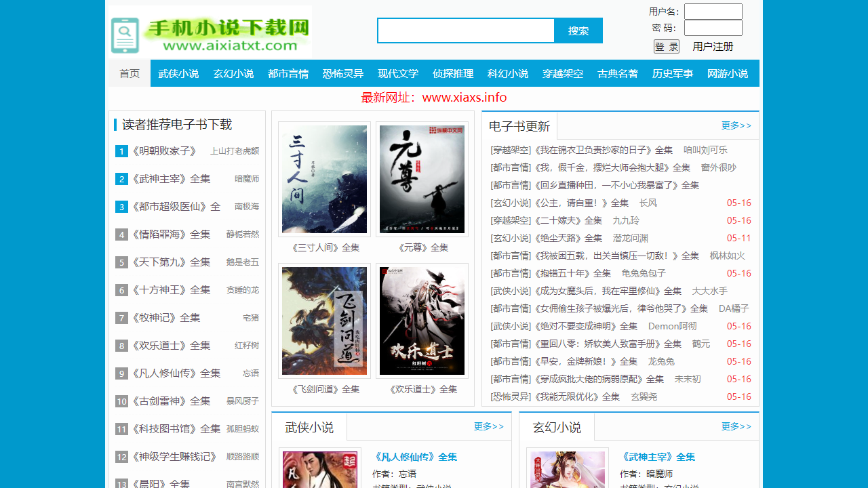Open 《武神主宰》全集 in the recommended list
868x488 pixels.
(171, 179)
